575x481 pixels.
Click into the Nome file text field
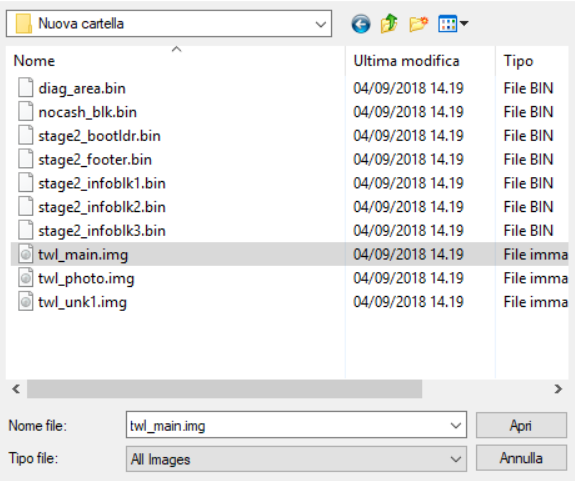pos(286,425)
